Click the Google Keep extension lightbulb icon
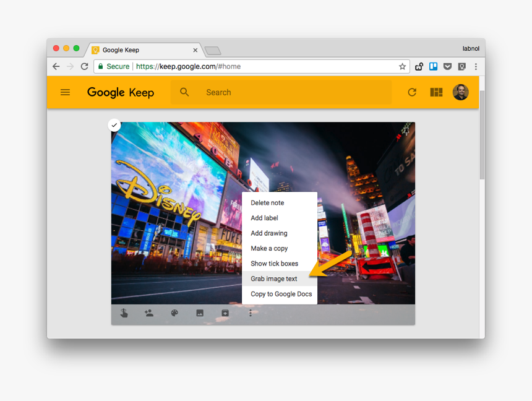532x401 pixels. pyautogui.click(x=461, y=66)
